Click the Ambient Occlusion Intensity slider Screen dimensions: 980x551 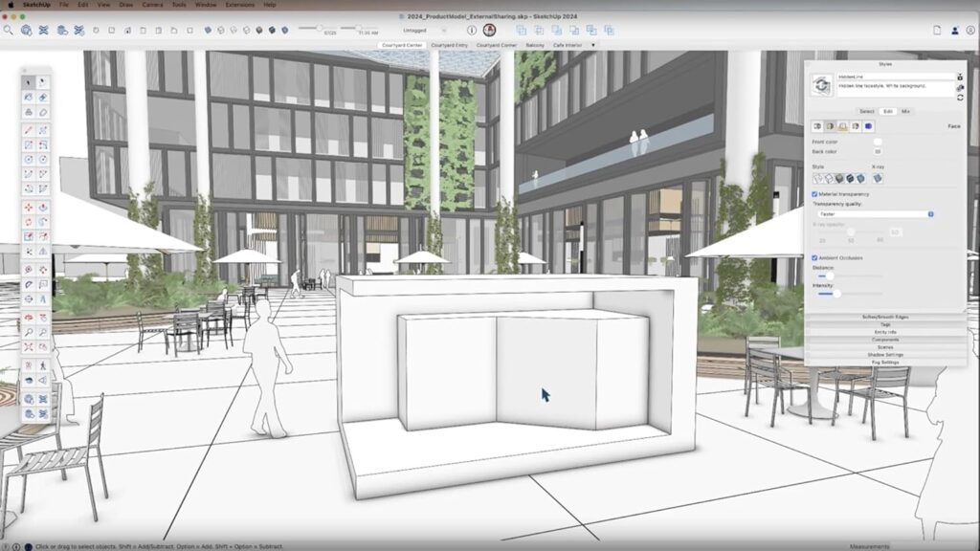(x=835, y=294)
